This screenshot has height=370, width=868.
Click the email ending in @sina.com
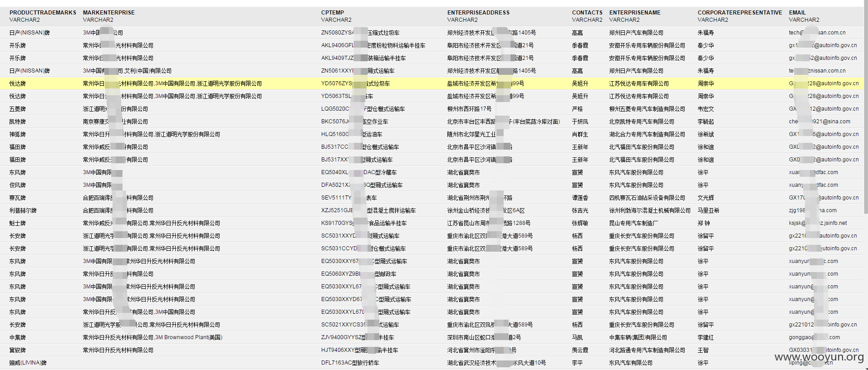tap(819, 122)
